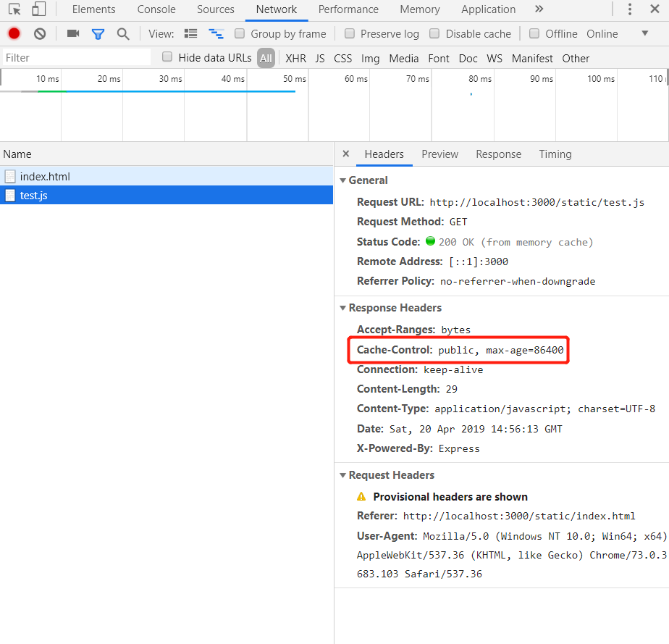
Task: Click the Date header value
Action: pos(476,430)
